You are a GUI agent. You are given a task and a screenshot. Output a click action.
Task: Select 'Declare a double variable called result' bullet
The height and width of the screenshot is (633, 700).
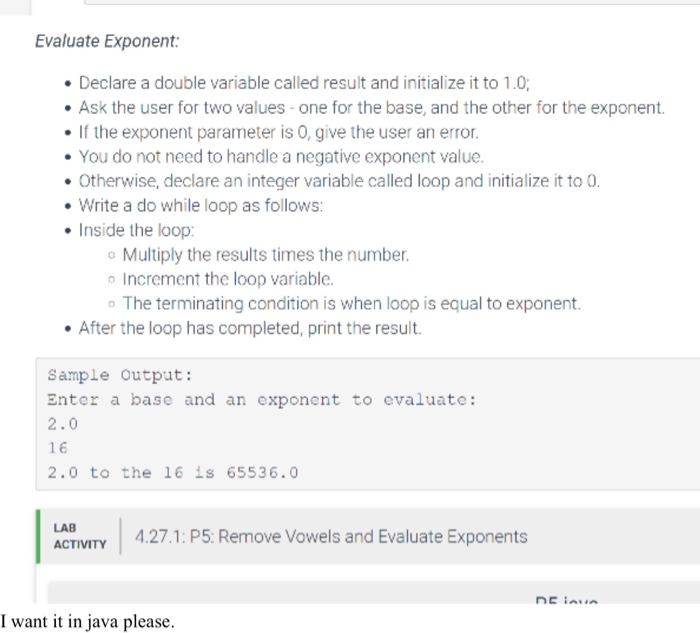pos(304,83)
